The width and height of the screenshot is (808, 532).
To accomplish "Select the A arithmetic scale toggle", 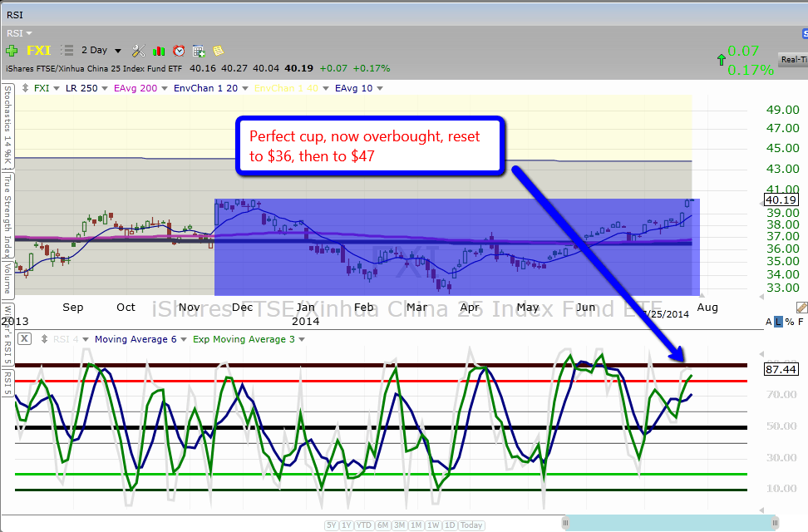I will [769, 322].
